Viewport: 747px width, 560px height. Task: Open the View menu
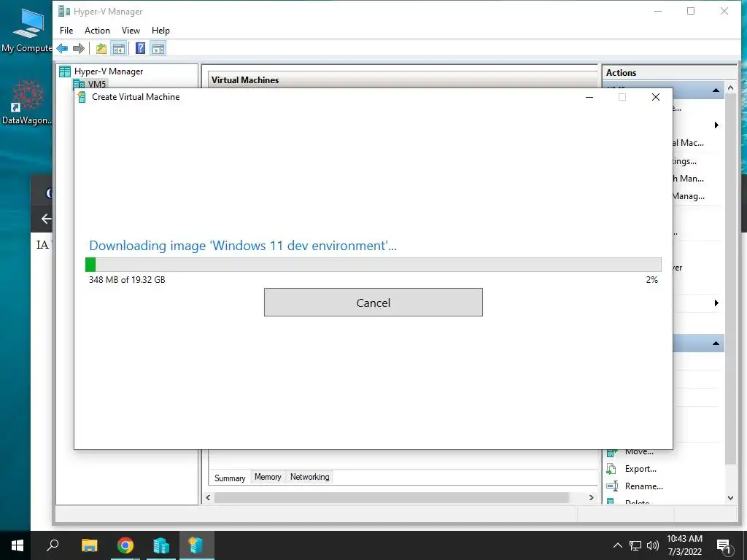coord(131,31)
